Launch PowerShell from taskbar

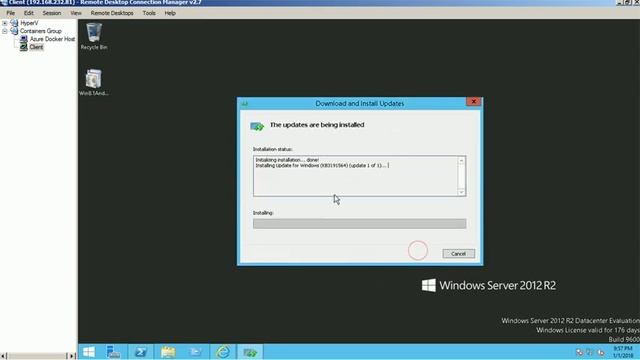click(140, 352)
